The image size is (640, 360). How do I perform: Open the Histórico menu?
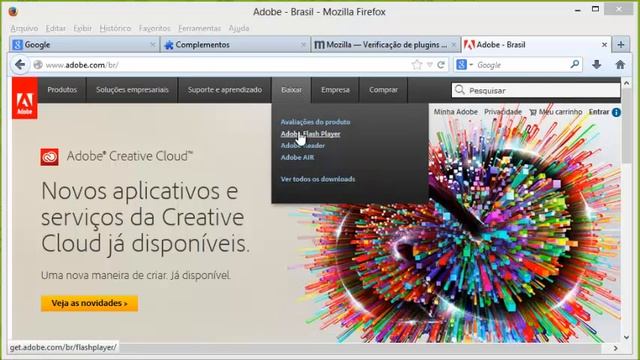[x=115, y=28]
